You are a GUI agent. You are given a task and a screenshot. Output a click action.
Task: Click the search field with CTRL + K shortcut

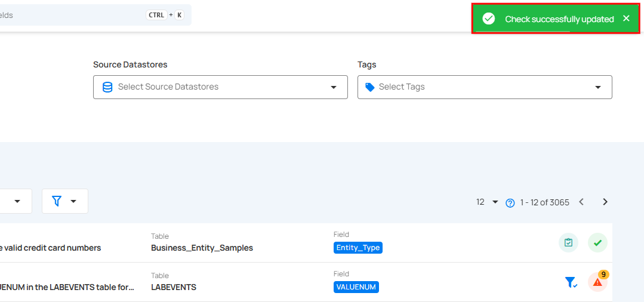pyautogui.click(x=95, y=15)
